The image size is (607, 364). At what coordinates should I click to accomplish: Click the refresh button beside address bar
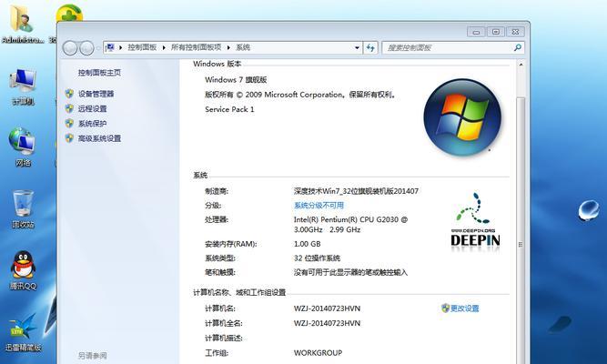[370, 47]
